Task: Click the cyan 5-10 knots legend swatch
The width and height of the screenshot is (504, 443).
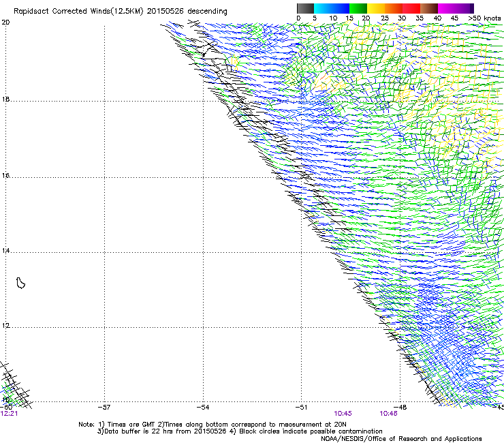Action: (x=323, y=8)
